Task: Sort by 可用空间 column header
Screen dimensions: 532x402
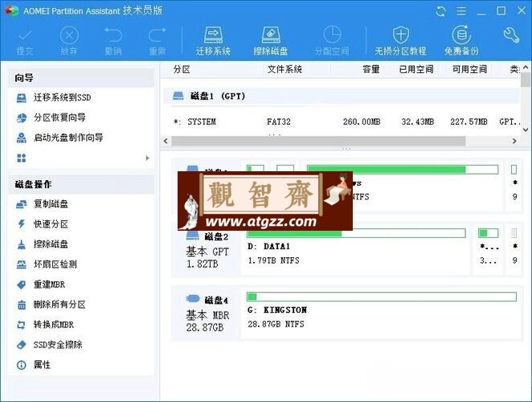Action: coord(469,69)
